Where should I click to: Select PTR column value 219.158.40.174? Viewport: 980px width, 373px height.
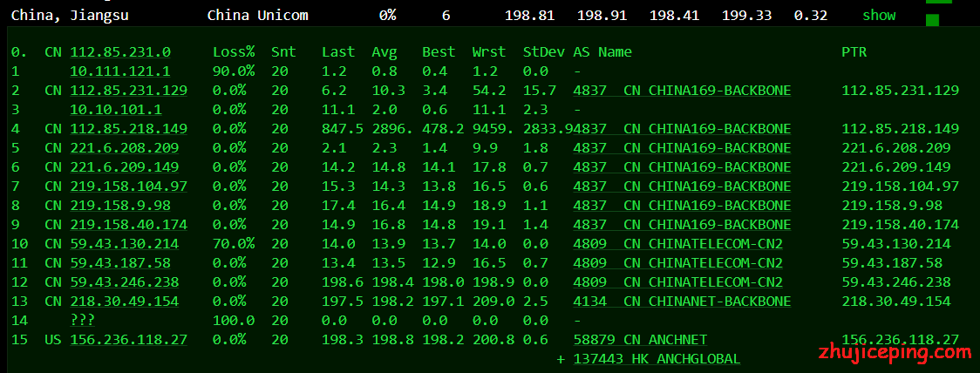click(x=900, y=224)
